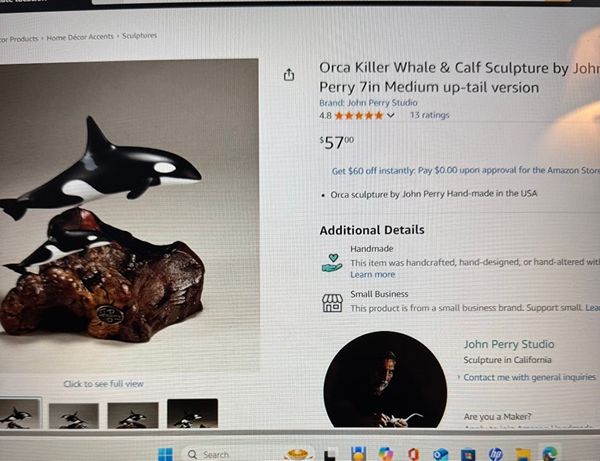
Task: Open the Windows Start menu
Action: click(x=165, y=454)
